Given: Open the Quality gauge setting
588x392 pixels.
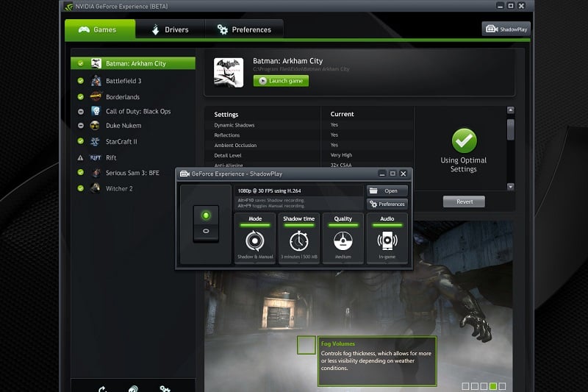Looking at the screenshot, I should (343, 238).
